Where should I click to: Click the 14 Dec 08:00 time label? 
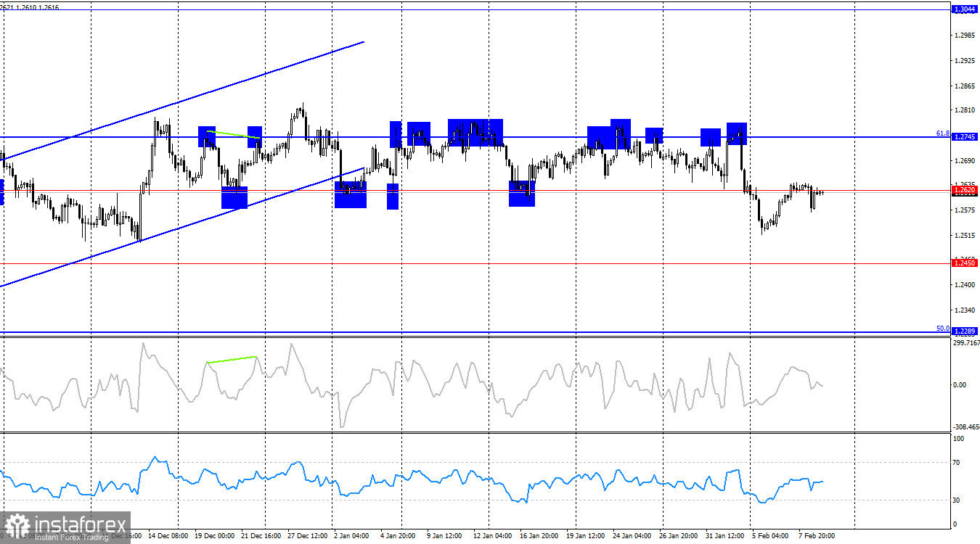(x=170, y=535)
